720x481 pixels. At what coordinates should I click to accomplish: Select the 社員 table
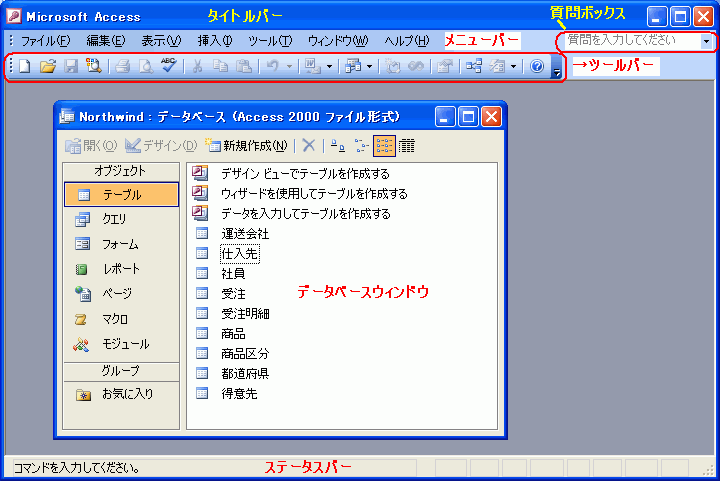pyautogui.click(x=233, y=274)
